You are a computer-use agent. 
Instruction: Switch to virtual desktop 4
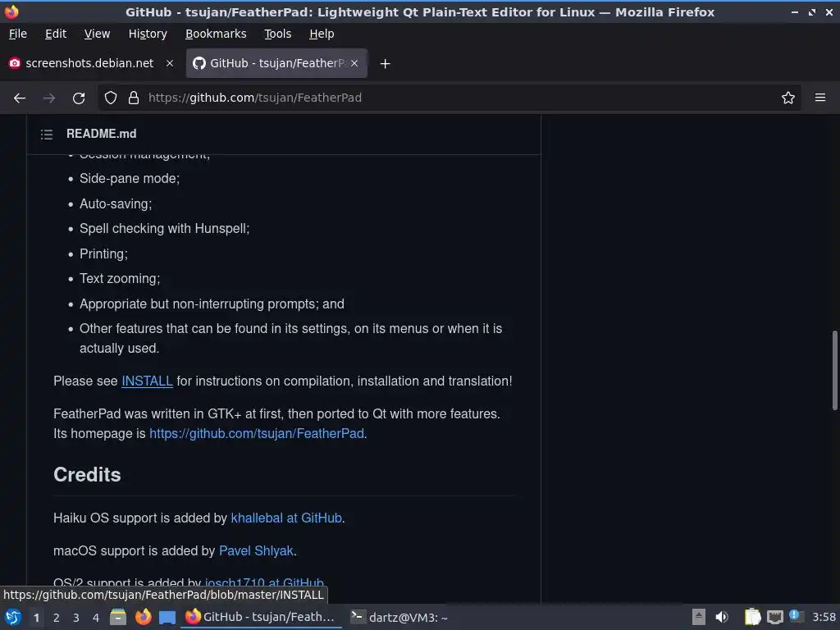96,618
